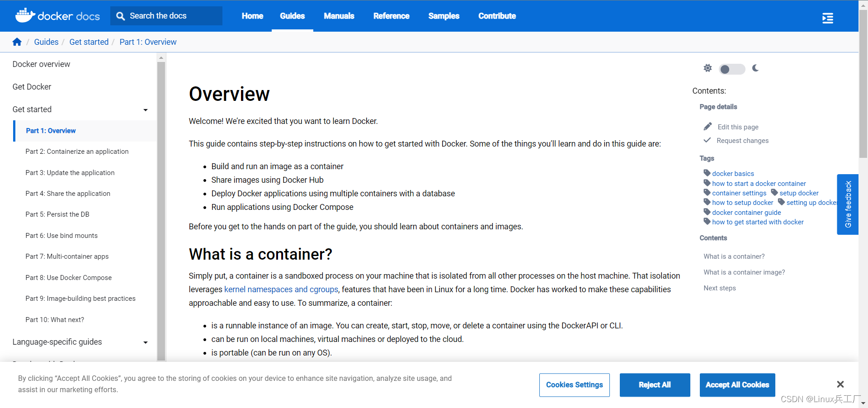Click the sidebar scrollbar up arrow

click(x=161, y=57)
